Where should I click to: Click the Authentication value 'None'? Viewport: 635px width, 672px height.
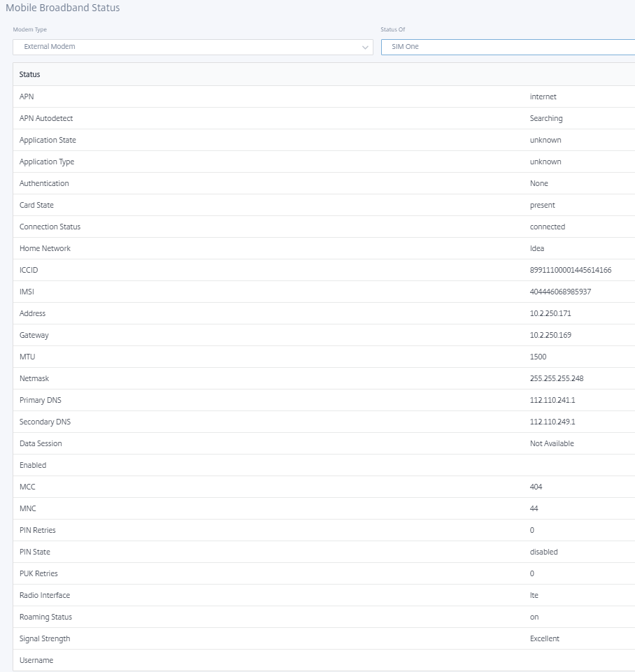point(538,183)
